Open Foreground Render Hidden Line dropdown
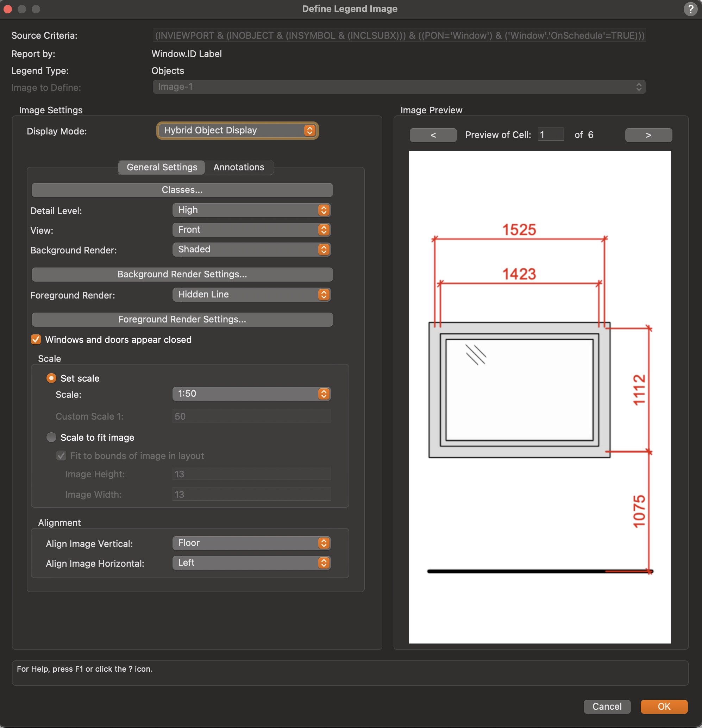 tap(251, 295)
